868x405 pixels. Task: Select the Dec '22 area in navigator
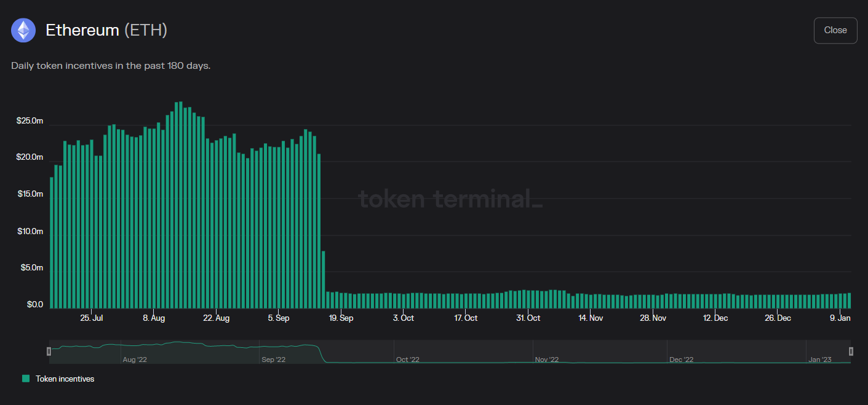(681, 360)
